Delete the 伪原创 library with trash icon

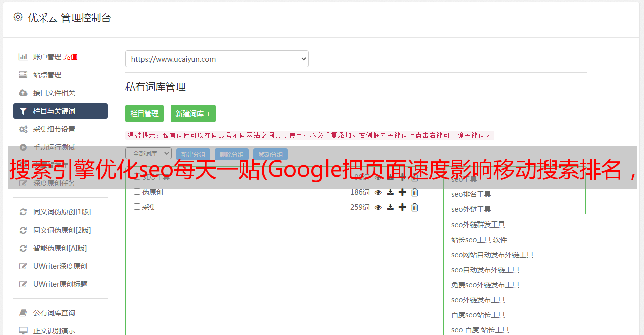pyautogui.click(x=415, y=192)
